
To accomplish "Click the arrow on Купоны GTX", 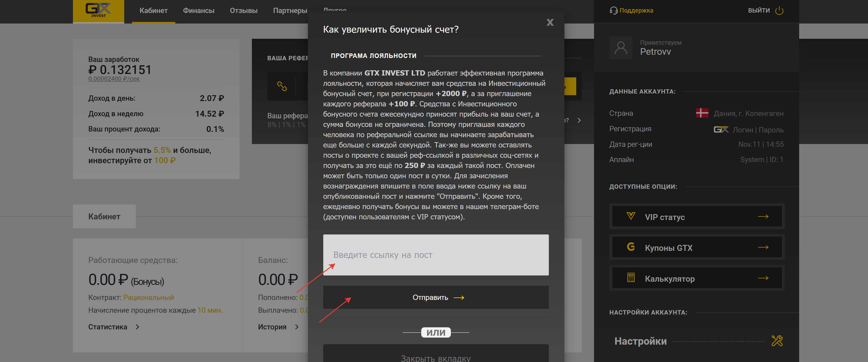I will pyautogui.click(x=763, y=247).
